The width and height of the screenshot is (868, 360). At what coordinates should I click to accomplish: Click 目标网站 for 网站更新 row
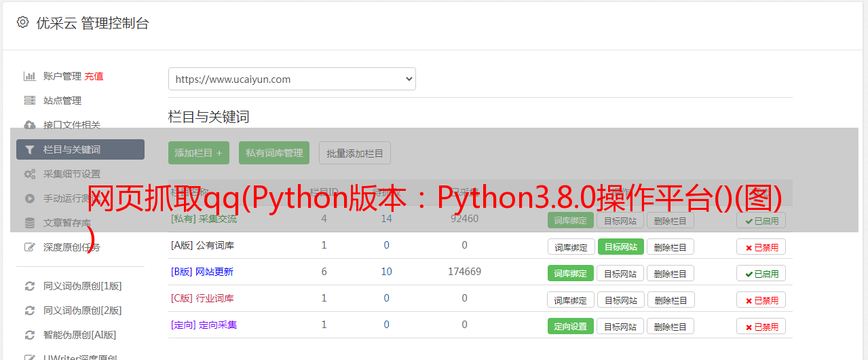tap(620, 273)
